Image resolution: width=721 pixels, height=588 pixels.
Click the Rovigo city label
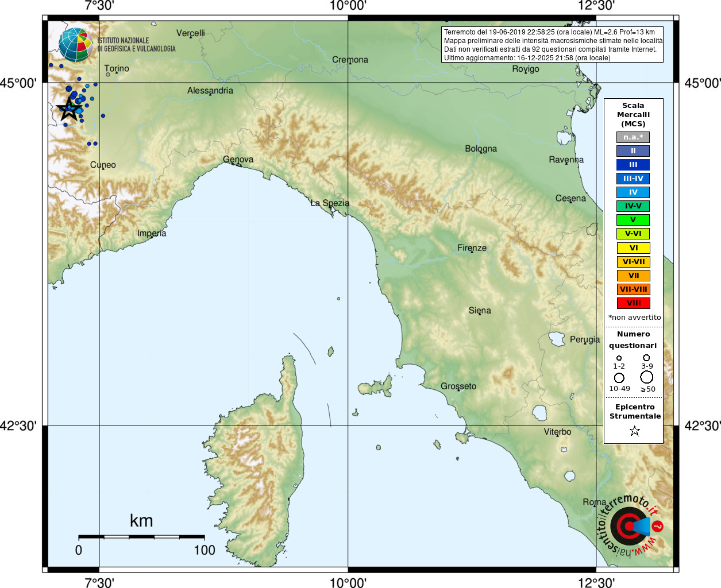tap(526, 69)
